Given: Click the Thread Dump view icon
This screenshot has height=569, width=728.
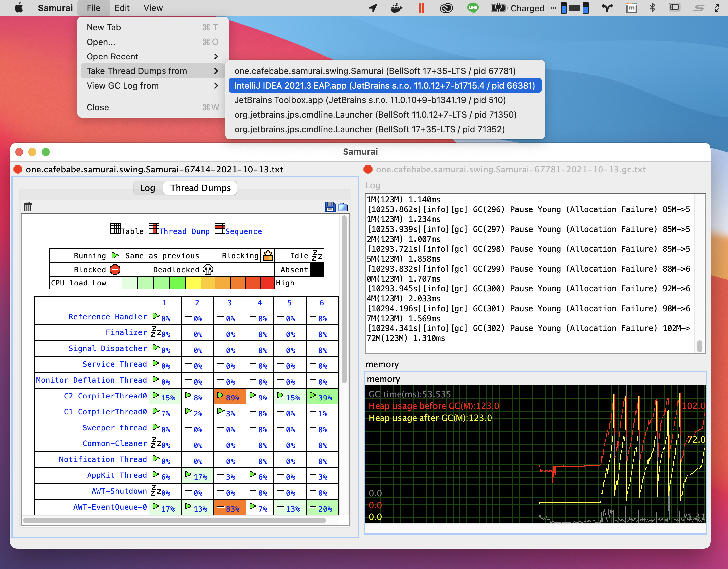Looking at the screenshot, I should click(154, 229).
